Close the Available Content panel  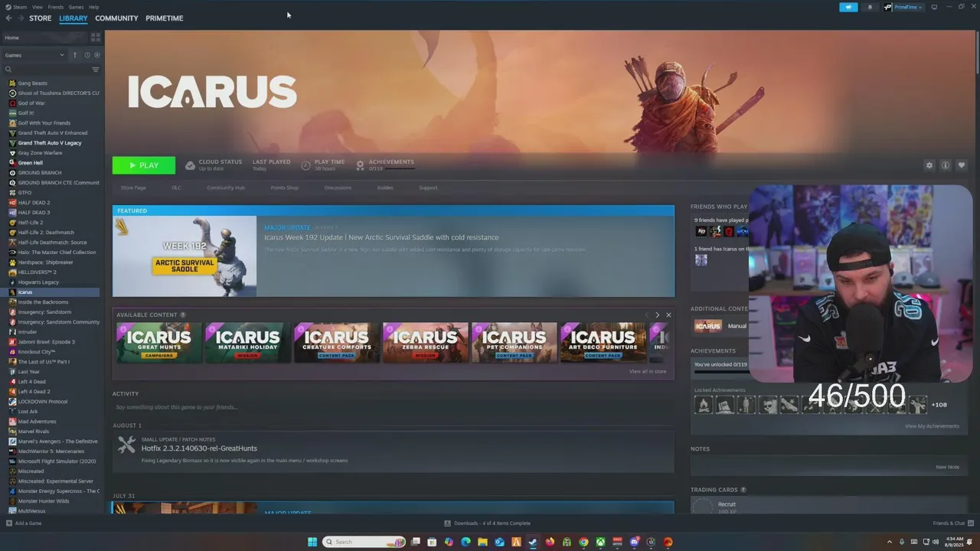(668, 315)
